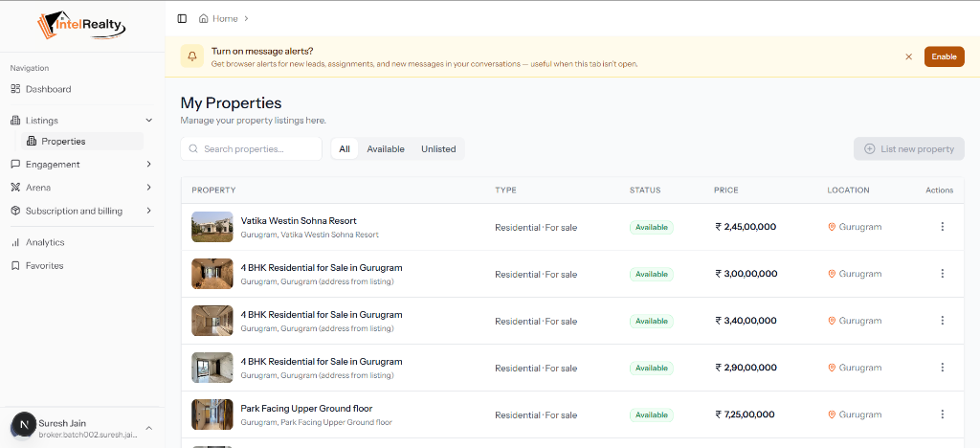This screenshot has width=980, height=448.
Task: Open actions menu for ₹ 3,00,00,000 listing
Action: tap(943, 274)
